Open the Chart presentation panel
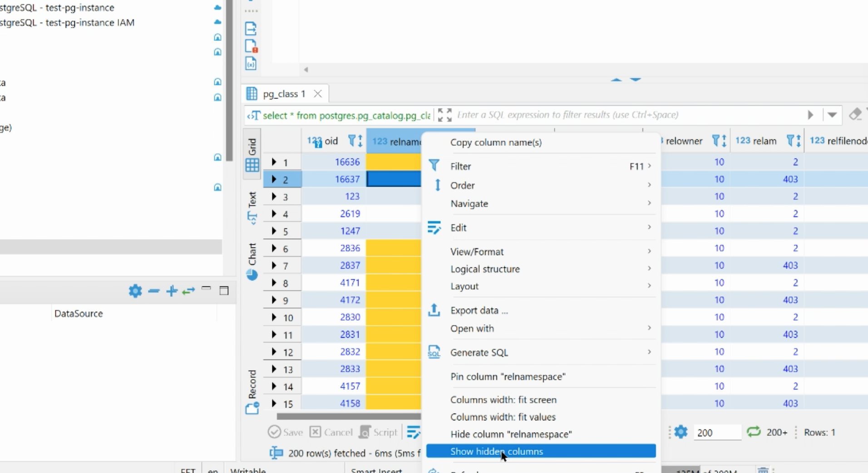868x473 pixels. (x=252, y=259)
